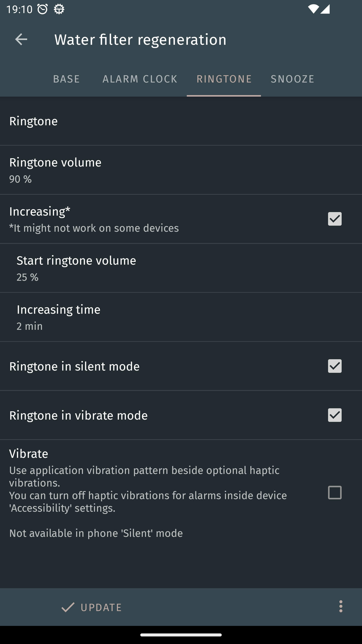Tap the back arrow icon
Viewport: 362px width, 644px height.
point(21,39)
